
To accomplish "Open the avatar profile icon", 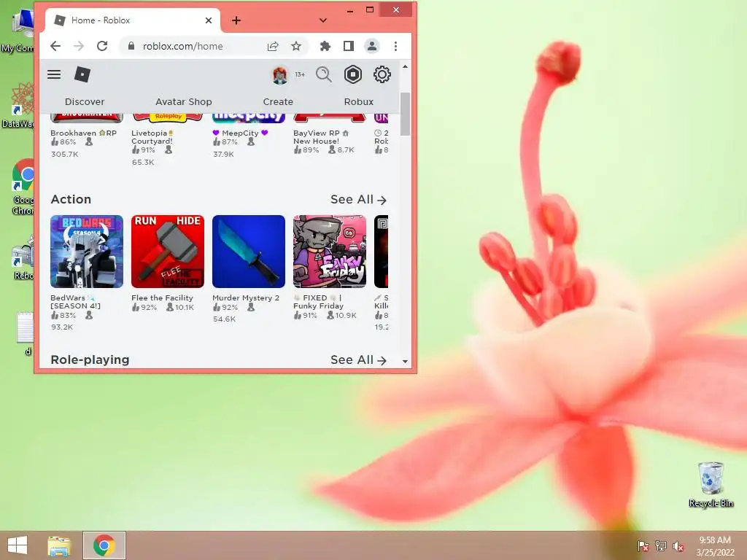I will tap(280, 75).
